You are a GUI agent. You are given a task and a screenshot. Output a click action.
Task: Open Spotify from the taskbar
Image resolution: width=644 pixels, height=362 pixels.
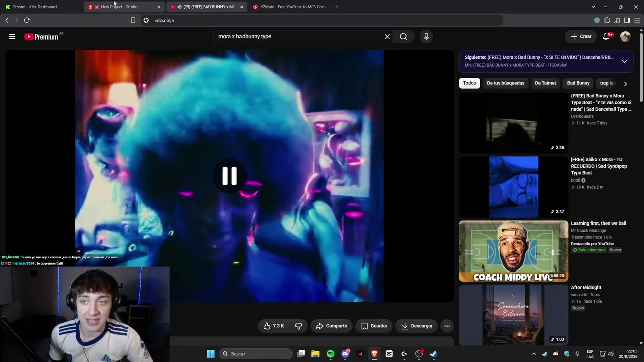pyautogui.click(x=330, y=354)
